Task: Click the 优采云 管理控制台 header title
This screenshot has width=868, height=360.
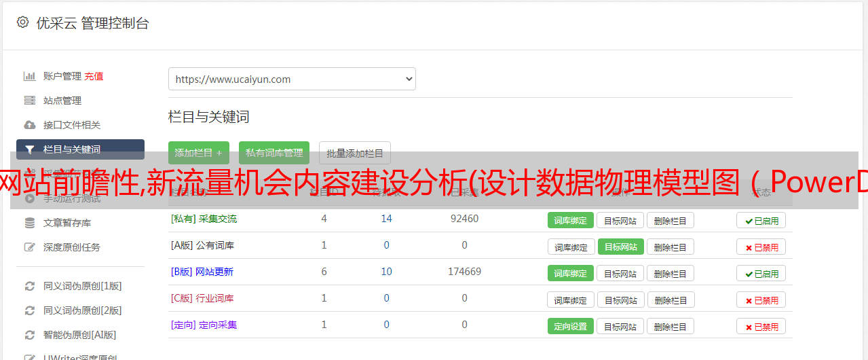Action: pos(92,23)
